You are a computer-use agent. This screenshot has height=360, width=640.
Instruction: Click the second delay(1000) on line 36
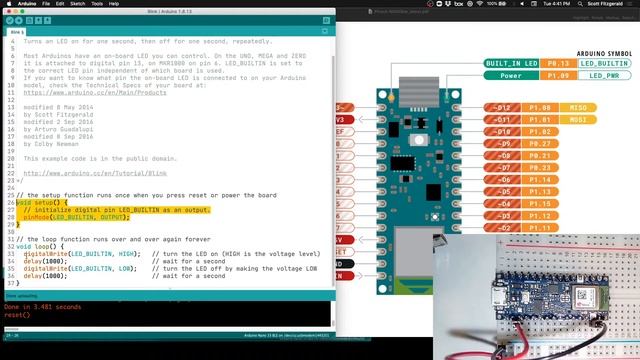point(45,276)
